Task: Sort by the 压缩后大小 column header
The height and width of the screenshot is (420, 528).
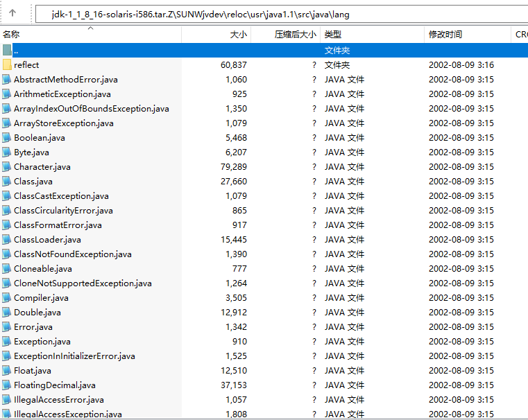Action: pos(286,34)
